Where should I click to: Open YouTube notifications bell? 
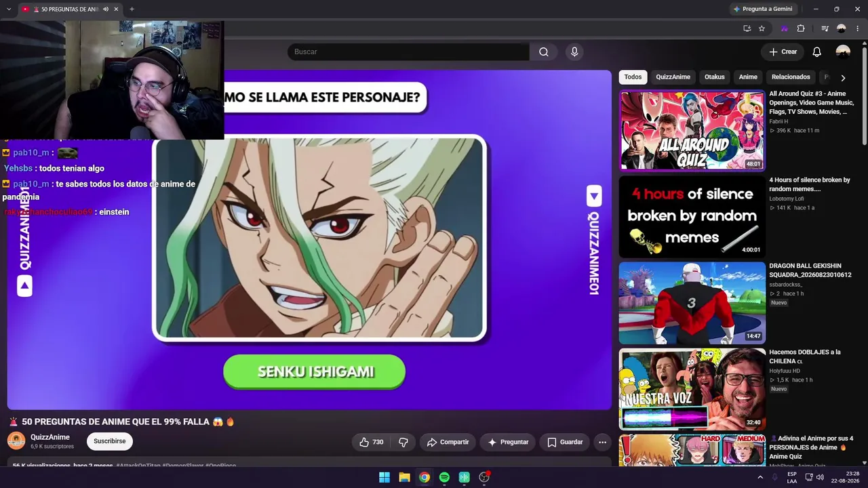coord(817,52)
